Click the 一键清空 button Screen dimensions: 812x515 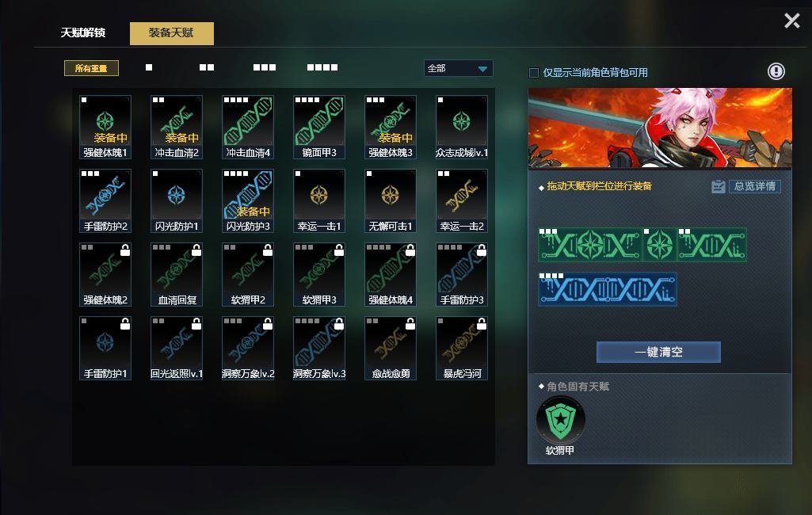click(658, 353)
